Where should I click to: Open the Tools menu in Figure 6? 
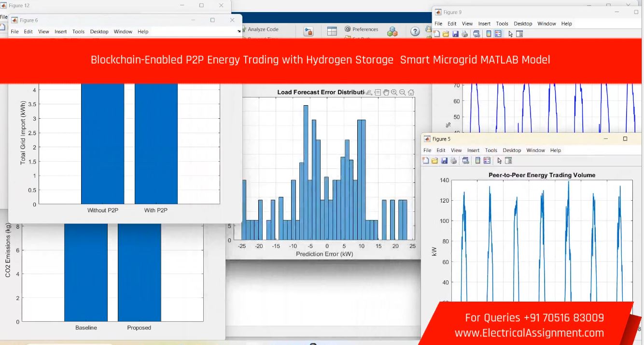coord(78,32)
